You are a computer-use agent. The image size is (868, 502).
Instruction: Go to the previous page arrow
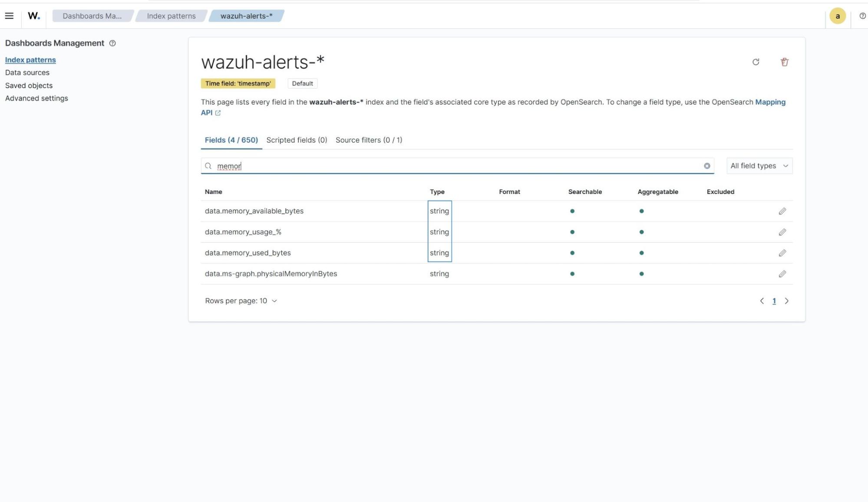[762, 301]
